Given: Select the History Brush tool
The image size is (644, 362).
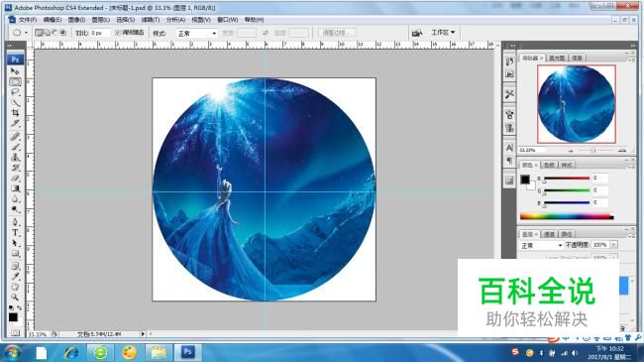Looking at the screenshot, I should coord(15,168).
